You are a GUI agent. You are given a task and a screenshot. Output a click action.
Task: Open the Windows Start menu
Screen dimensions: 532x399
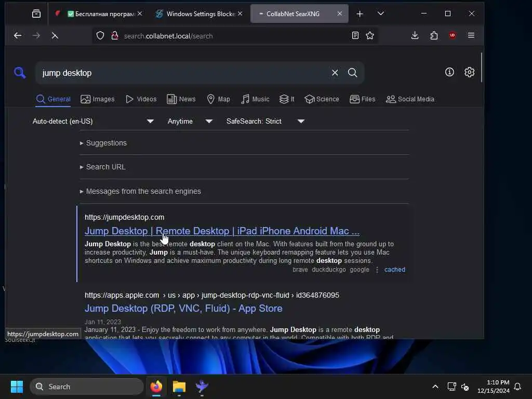[x=17, y=387]
